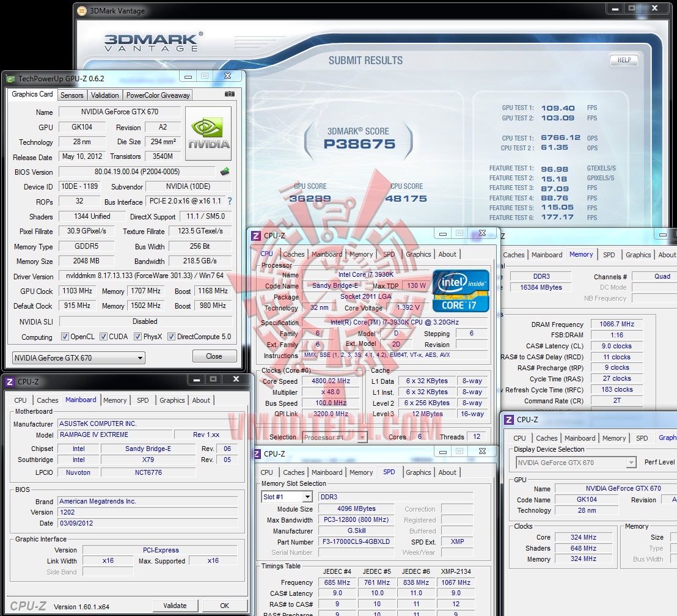Viewport: 677px width, 616px height.
Task: Click the CPU-Z Graphics window title icon
Action: pos(509,420)
